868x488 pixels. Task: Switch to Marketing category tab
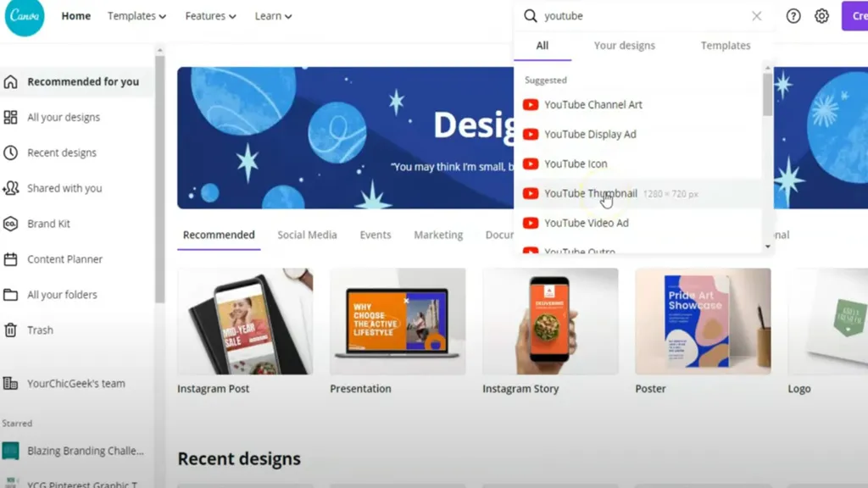pyautogui.click(x=438, y=236)
